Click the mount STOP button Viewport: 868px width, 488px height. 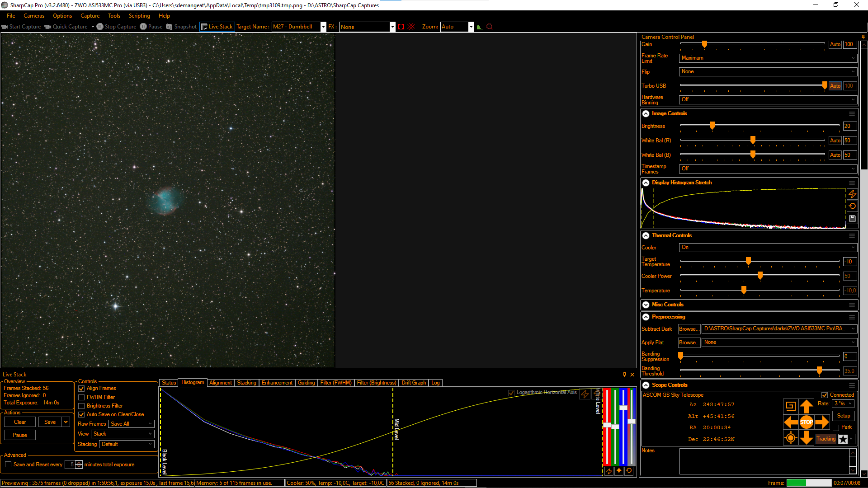tap(806, 422)
